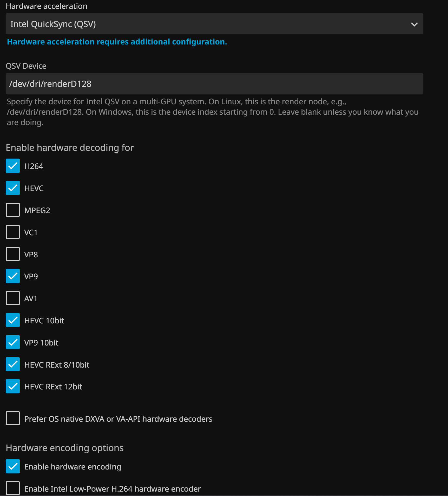The width and height of the screenshot is (448, 496).
Task: Toggle HEVC RExt 8/10bit checkbox
Action: [x=13, y=364]
